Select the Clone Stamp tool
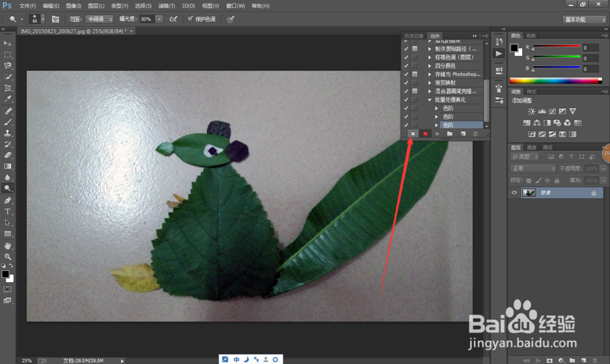This screenshot has width=610, height=364. (7, 133)
